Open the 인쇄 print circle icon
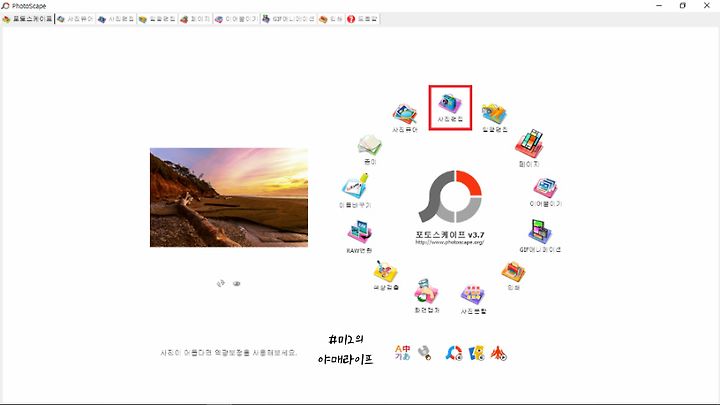 [513, 276]
